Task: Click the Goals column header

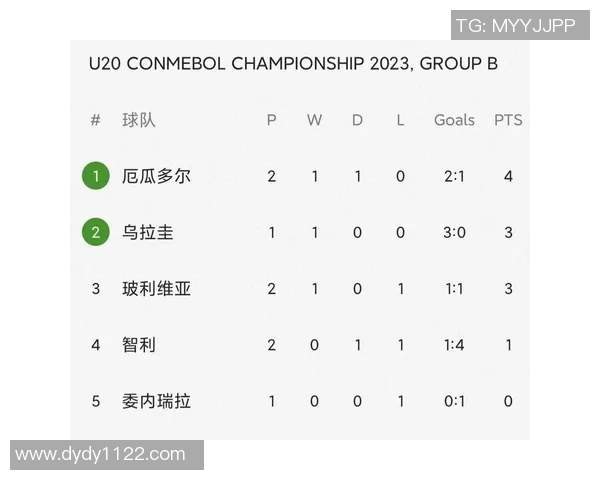Action: tap(454, 120)
